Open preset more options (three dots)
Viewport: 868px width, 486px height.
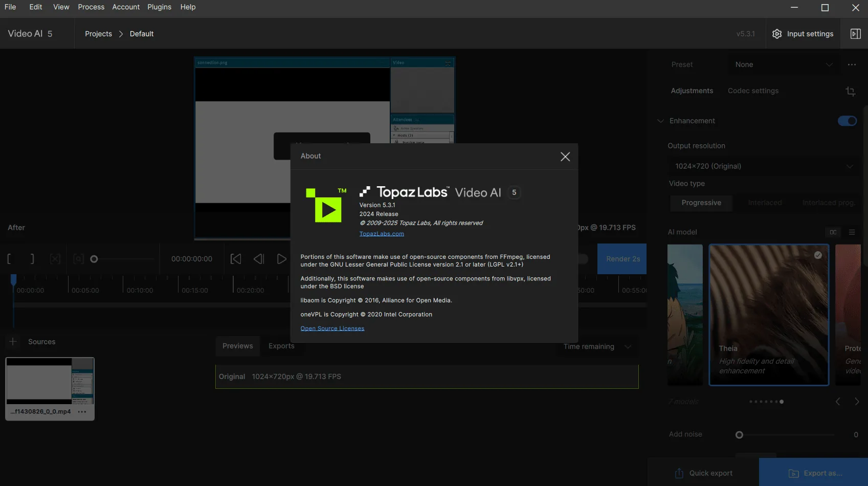852,64
